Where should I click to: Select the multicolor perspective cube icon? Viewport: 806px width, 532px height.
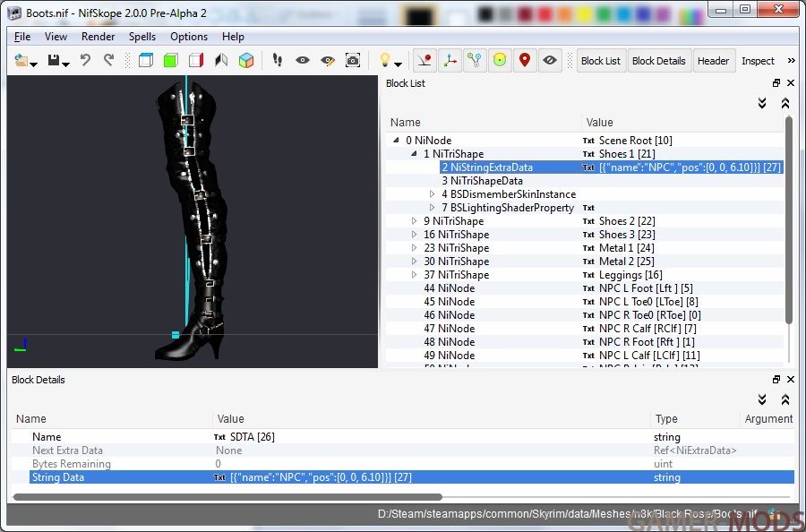tap(246, 61)
